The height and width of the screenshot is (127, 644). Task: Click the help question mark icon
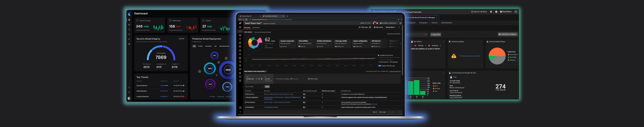click(x=496, y=12)
